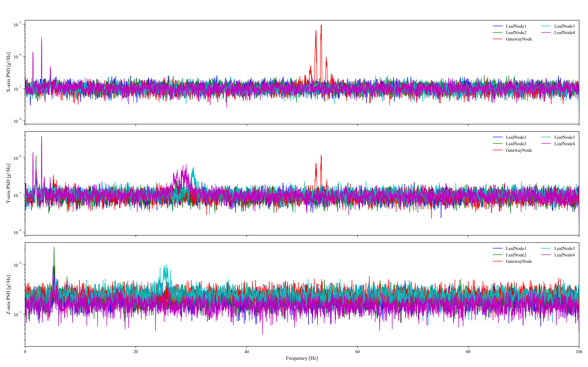
Task: Click the Frequency [Hz] axis label
Action: (301, 358)
